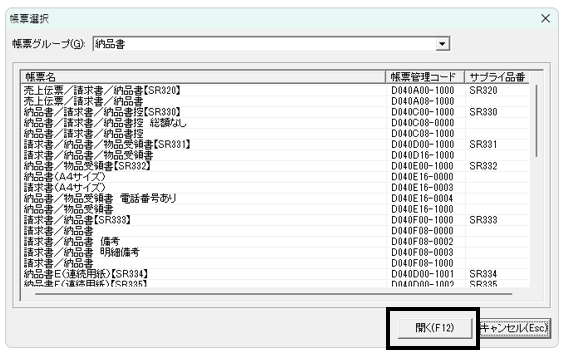The width and height of the screenshot is (571, 363).
Task: Select 請求書(A4サイズ) in the list
Action: tap(275, 188)
